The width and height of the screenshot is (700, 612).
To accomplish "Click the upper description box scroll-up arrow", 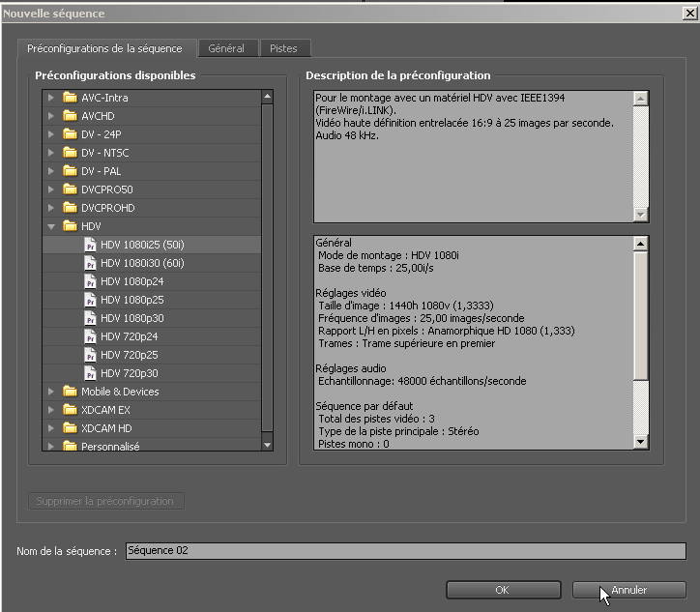I will [641, 99].
